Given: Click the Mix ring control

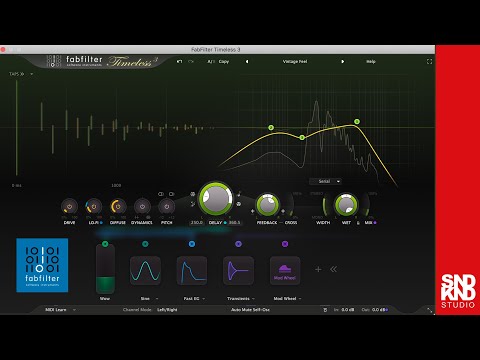Looking at the screenshot, I should click(367, 206).
